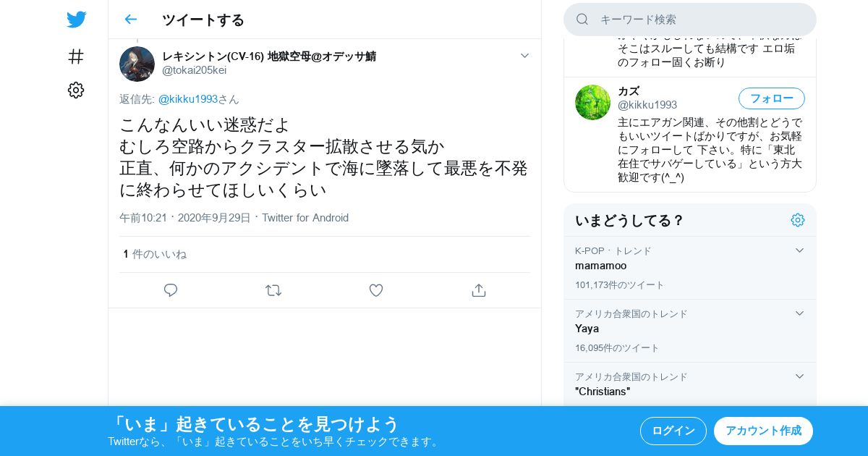The width and height of the screenshot is (868, 456).
Task: Open the hashtag Explore icon
Action: [x=76, y=56]
